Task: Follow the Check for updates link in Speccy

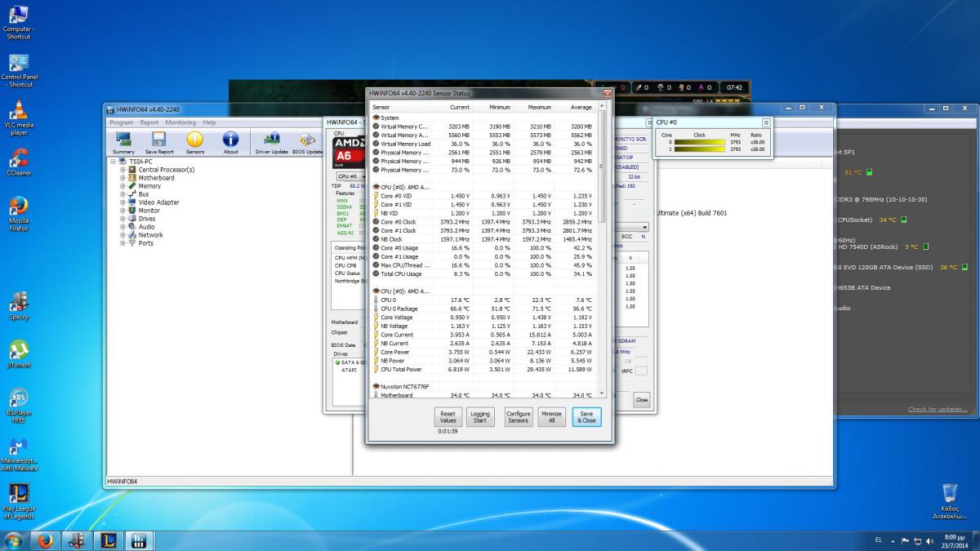Action: tap(937, 409)
